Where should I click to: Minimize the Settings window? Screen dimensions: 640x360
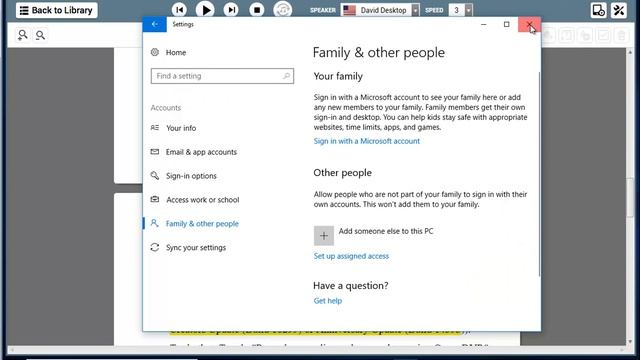pos(484,24)
